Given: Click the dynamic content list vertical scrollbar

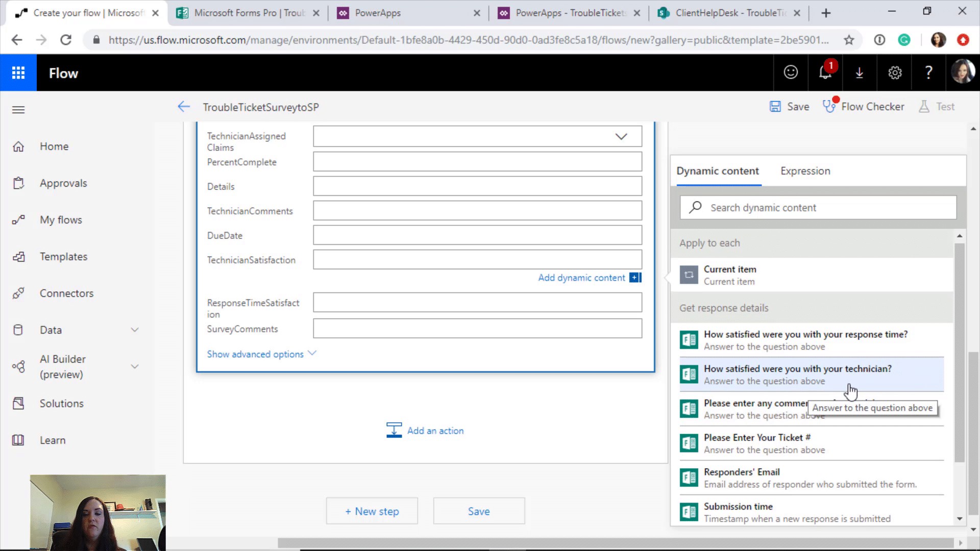Looking at the screenshot, I should (x=960, y=352).
